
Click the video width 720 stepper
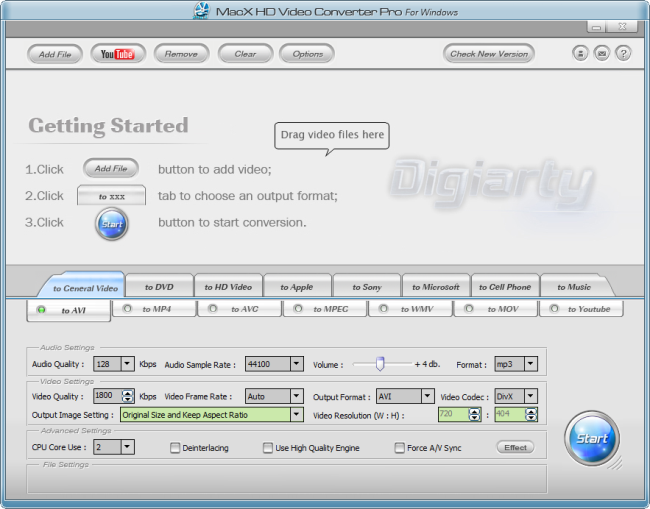[474, 414]
